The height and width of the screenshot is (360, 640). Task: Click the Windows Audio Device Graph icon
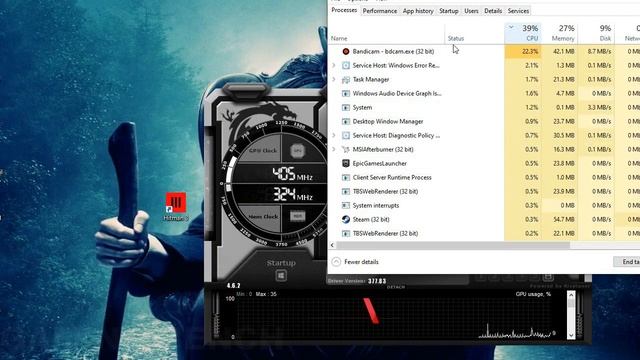(346, 93)
